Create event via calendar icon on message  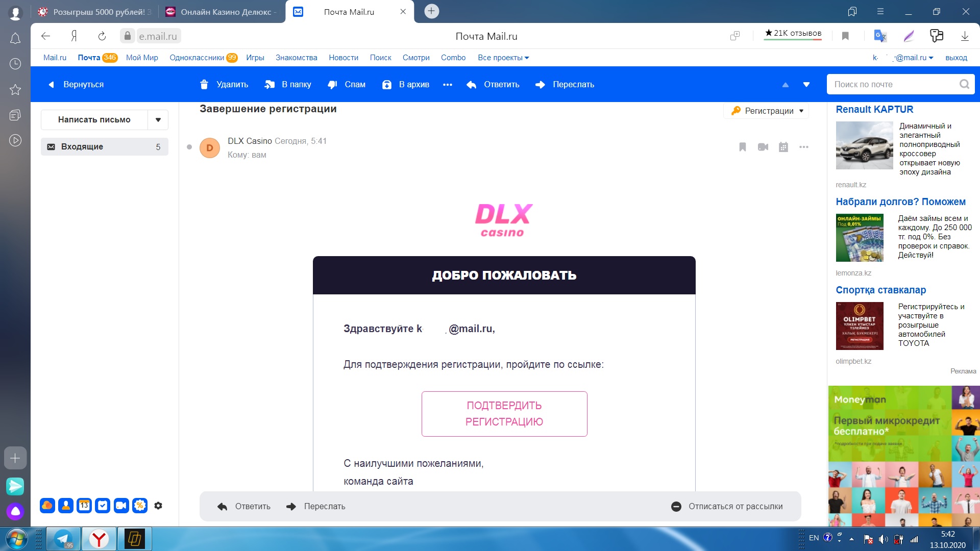pyautogui.click(x=783, y=147)
